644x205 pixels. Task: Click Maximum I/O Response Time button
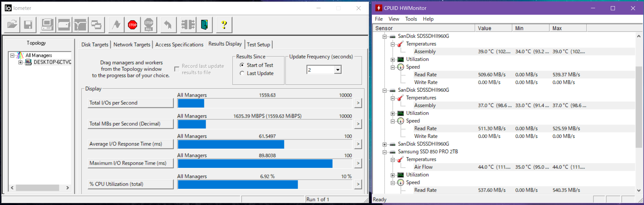click(131, 163)
